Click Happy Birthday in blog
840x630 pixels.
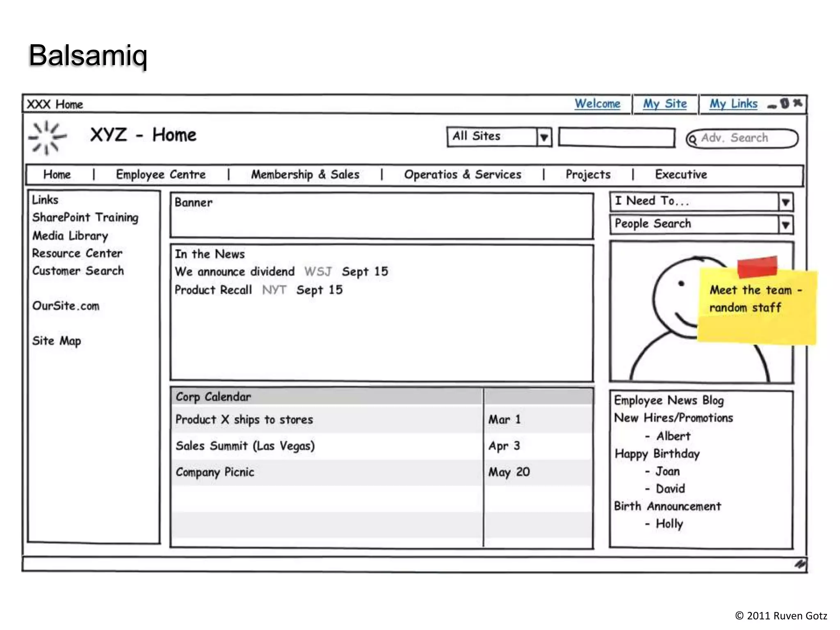657,454
